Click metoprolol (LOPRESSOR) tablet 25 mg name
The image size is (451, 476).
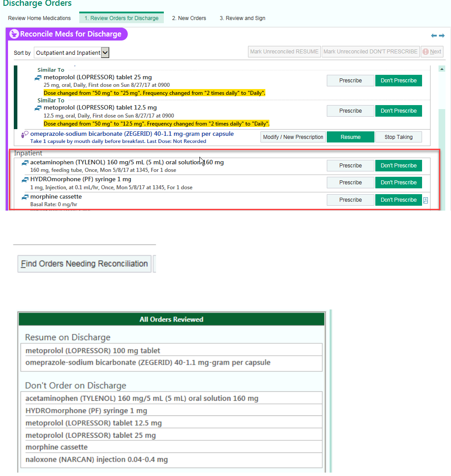[x=98, y=77]
